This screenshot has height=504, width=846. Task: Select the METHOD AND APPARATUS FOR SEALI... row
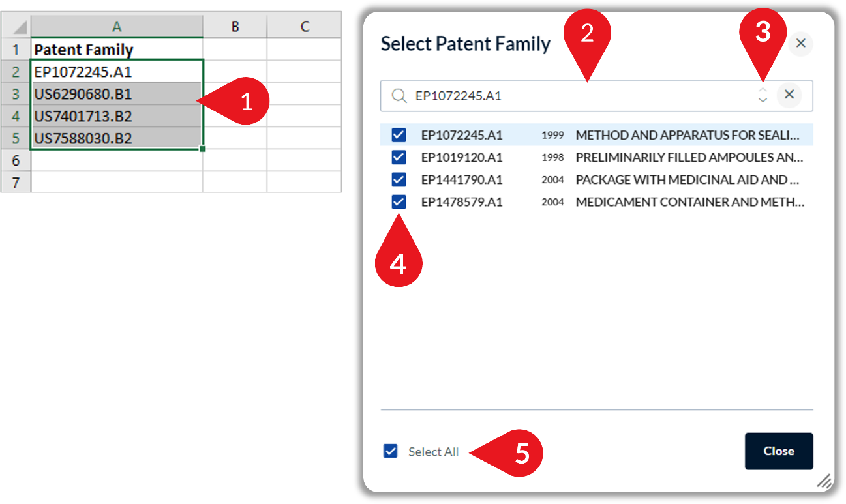[597, 135]
